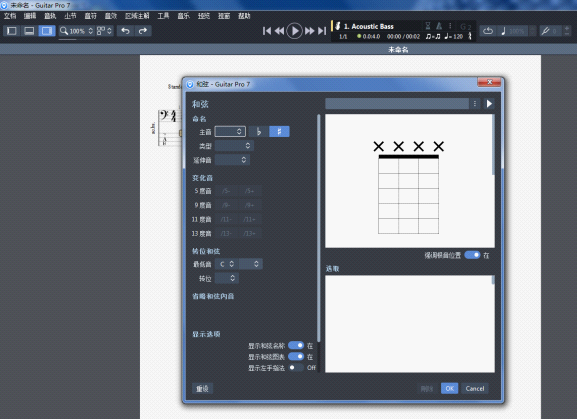Screen dimensions: 577x419
Task: Open the 延伸音 extension dropdown
Action: coord(232,160)
